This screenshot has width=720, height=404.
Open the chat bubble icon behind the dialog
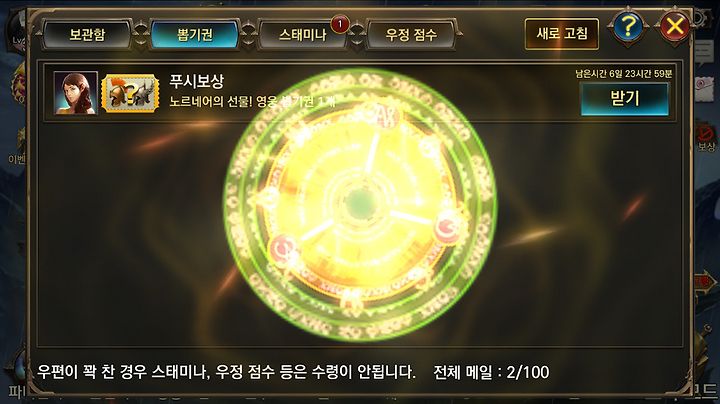coord(703,52)
